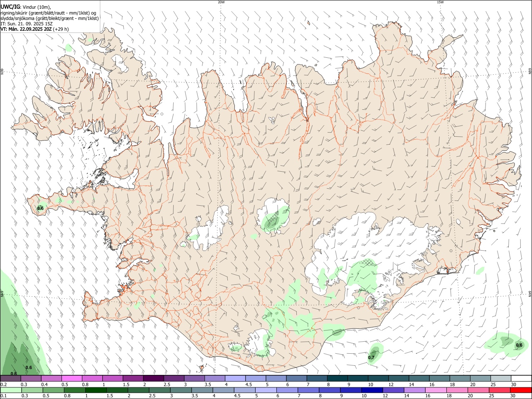
Task: Click the '0.1' label in lower legend
Action: click(x=3, y=396)
